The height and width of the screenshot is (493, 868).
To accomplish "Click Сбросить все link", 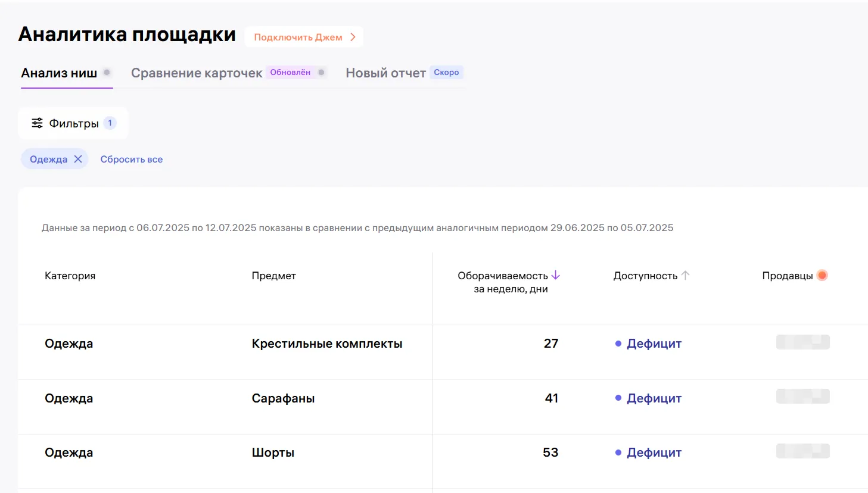I will tap(131, 160).
